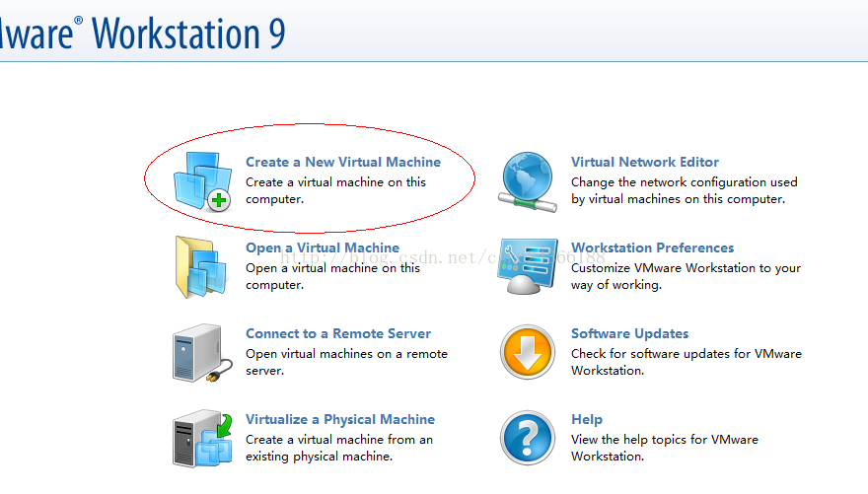The height and width of the screenshot is (494, 868).
Task: Click the Workstation Preferences monitor icon
Action: (x=528, y=266)
